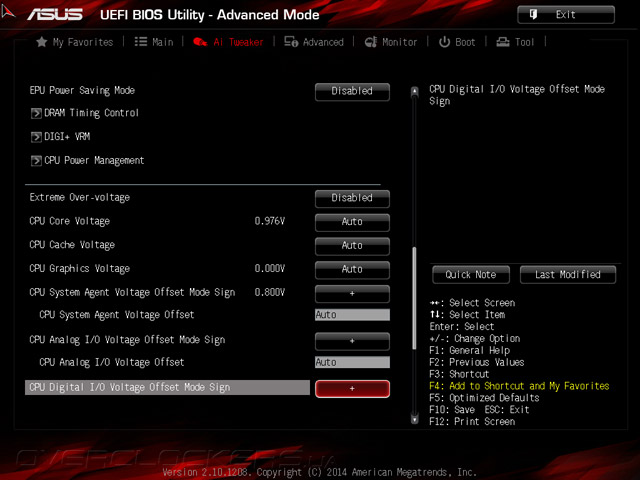Click the Ai Tweaker red icon
This screenshot has height=480, width=640.
(x=200, y=42)
